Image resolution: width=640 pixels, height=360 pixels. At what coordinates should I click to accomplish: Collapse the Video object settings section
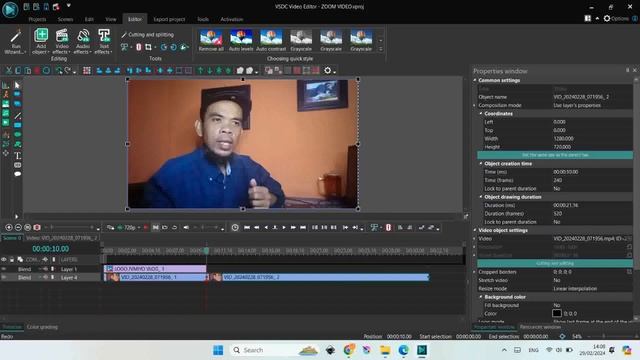pos(475,230)
